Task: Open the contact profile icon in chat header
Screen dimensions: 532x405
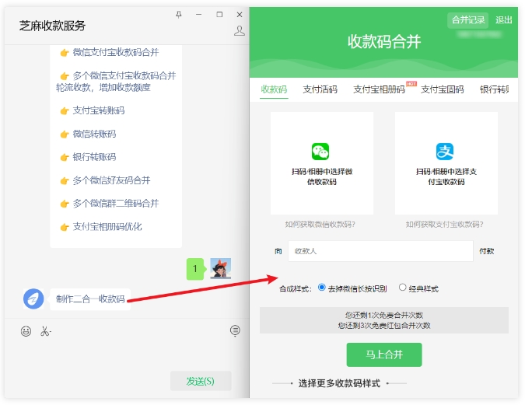Action: (240, 31)
